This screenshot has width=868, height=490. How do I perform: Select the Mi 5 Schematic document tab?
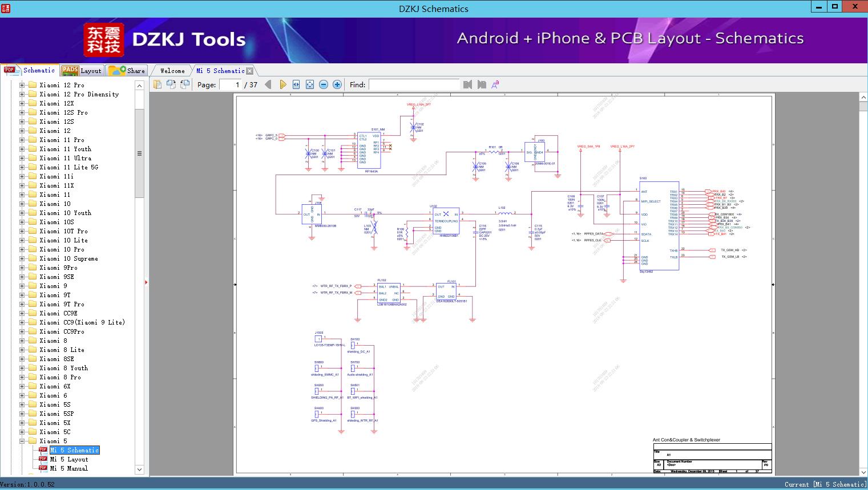tap(220, 71)
